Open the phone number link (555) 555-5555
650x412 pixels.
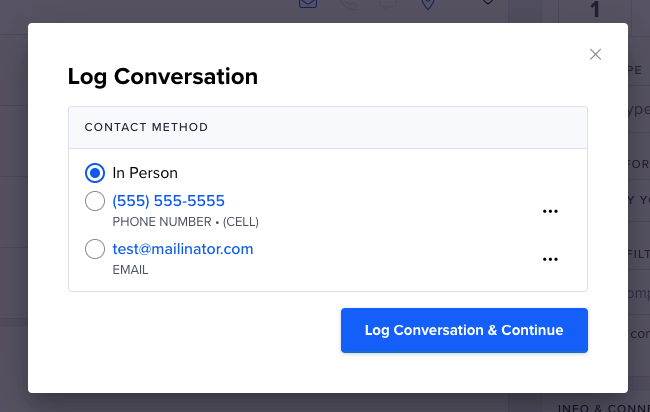point(168,201)
